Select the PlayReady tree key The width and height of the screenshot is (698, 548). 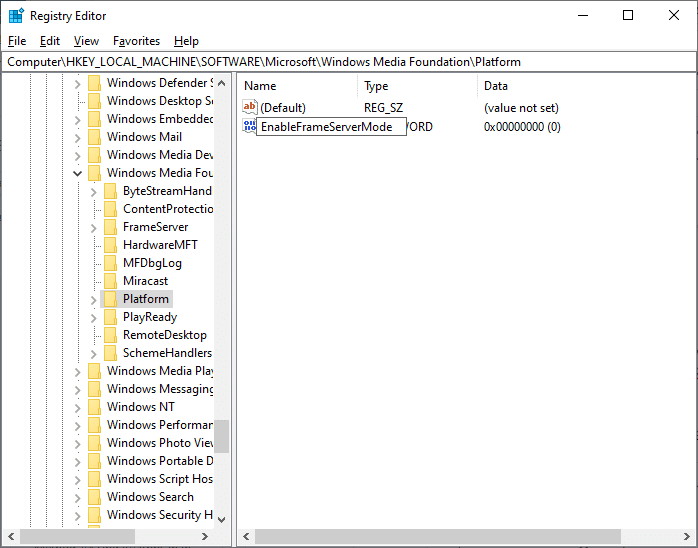coord(150,317)
